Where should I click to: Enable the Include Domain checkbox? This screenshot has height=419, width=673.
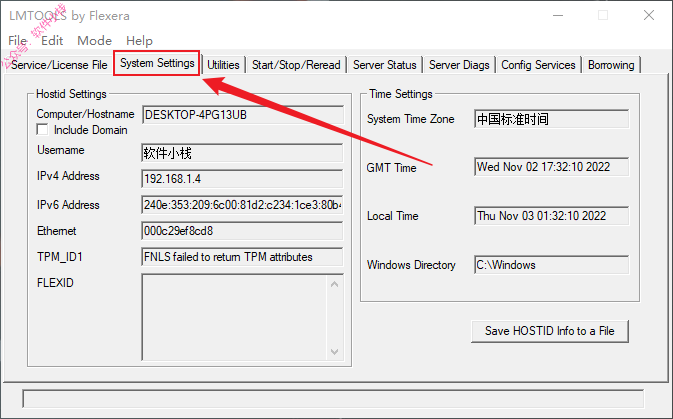pos(42,130)
